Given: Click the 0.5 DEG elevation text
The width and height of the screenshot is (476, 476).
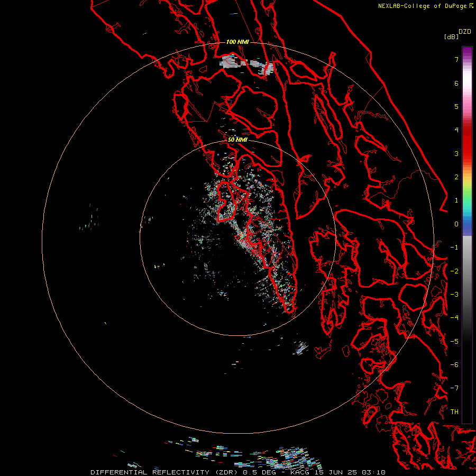Looking at the screenshot, I should tap(259, 472).
